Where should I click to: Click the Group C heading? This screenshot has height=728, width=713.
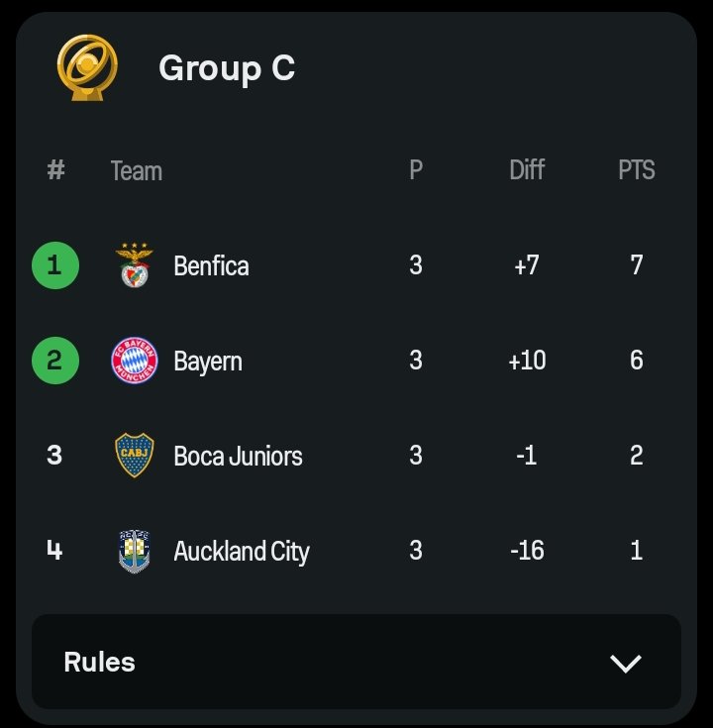(x=227, y=68)
